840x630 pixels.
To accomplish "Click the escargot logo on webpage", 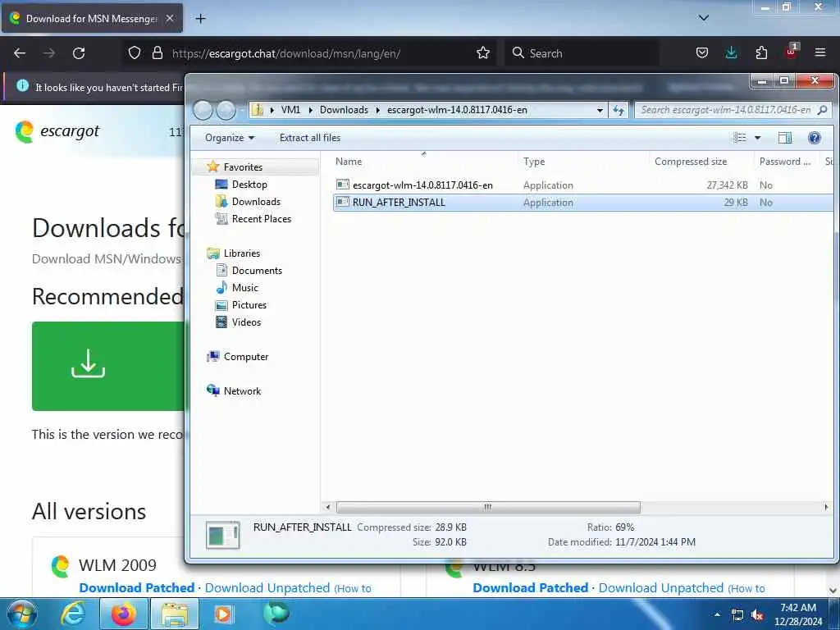I will (57, 132).
